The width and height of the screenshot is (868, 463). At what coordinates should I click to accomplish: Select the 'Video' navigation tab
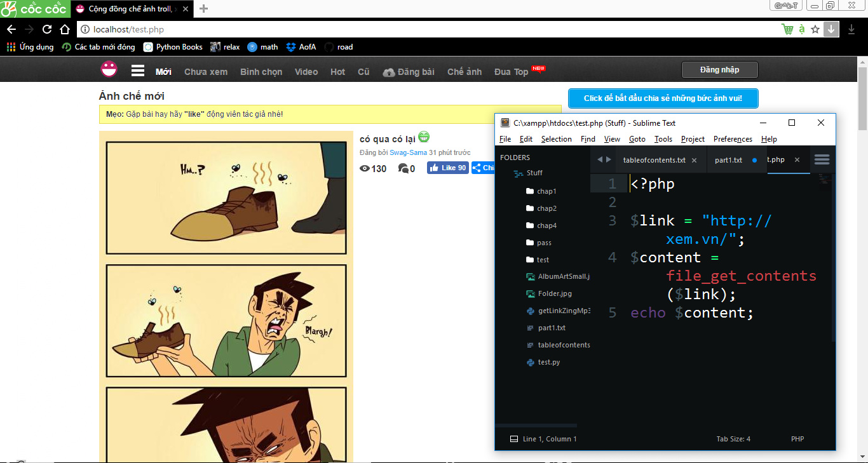pos(306,72)
